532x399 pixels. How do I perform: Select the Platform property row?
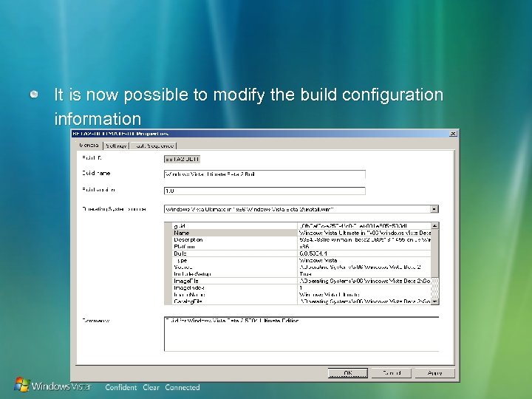301,247
